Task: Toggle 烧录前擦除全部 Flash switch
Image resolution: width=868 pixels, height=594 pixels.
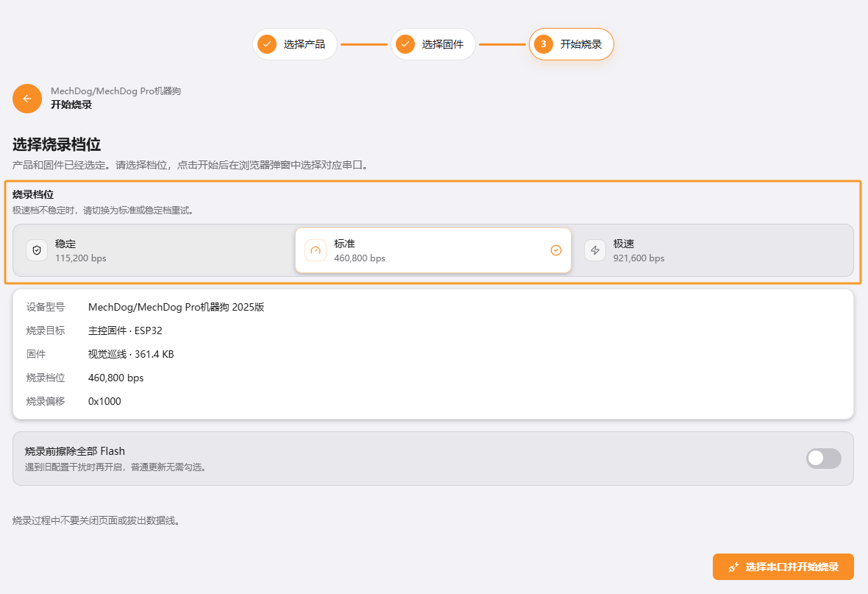Action: pyautogui.click(x=824, y=459)
